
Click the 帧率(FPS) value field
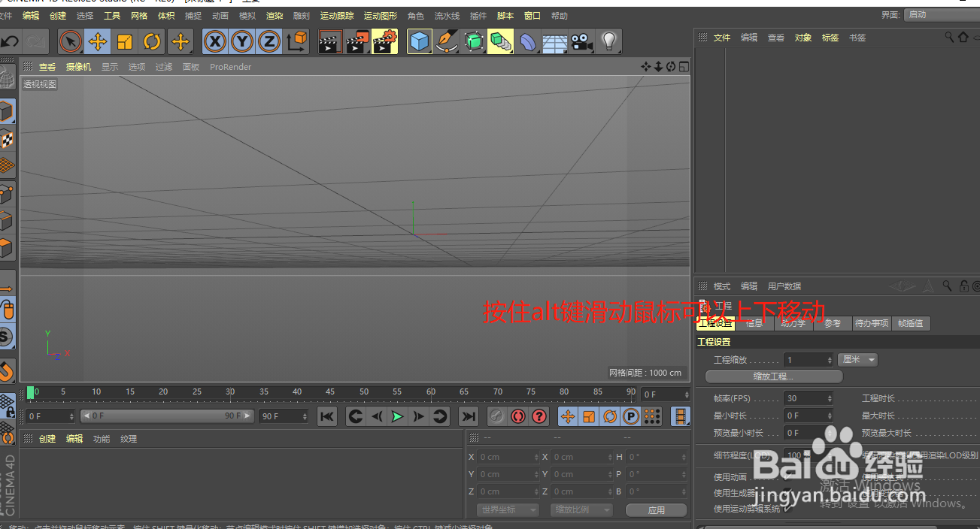click(809, 398)
